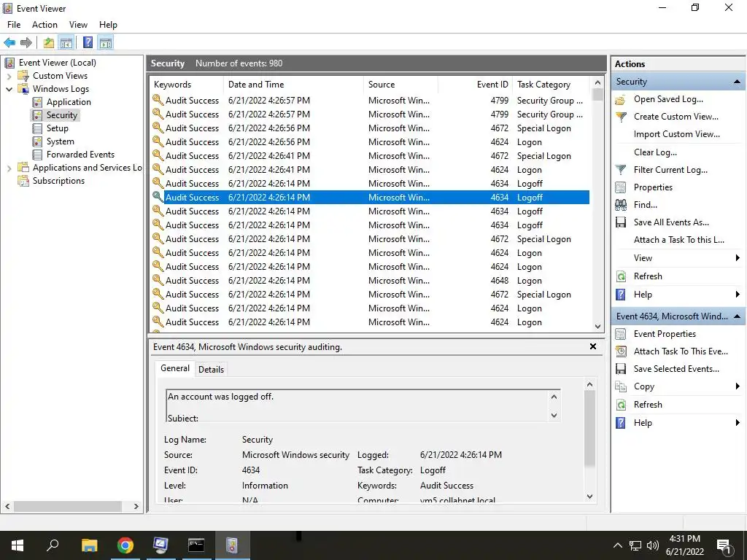This screenshot has width=747, height=560.
Task: Click the Create Custom View funnel icon
Action: tap(621, 117)
